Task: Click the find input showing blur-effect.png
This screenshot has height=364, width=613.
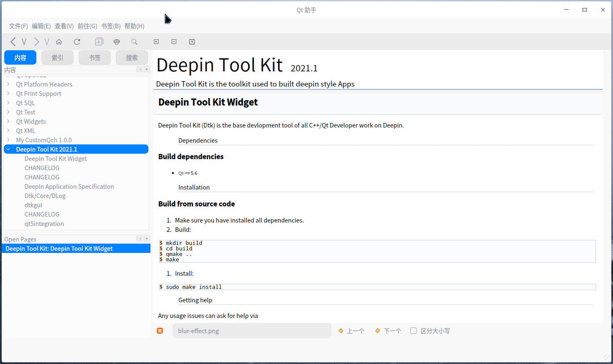Action: [252, 331]
